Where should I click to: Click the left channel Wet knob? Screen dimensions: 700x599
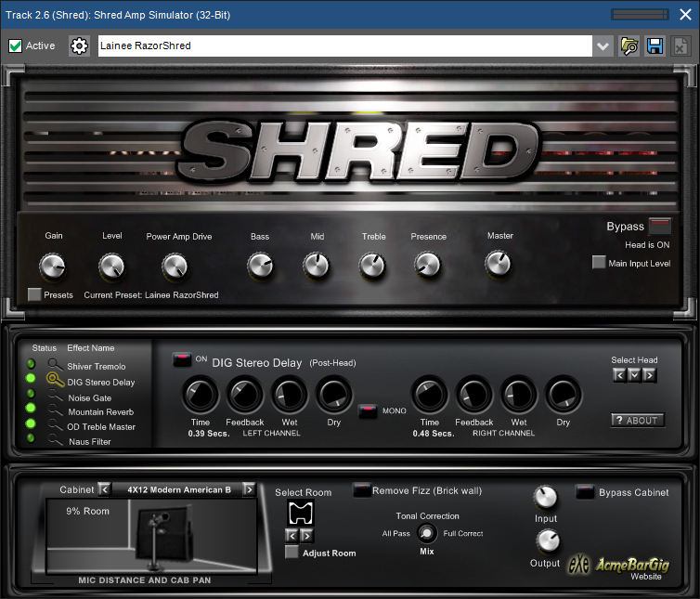click(290, 395)
